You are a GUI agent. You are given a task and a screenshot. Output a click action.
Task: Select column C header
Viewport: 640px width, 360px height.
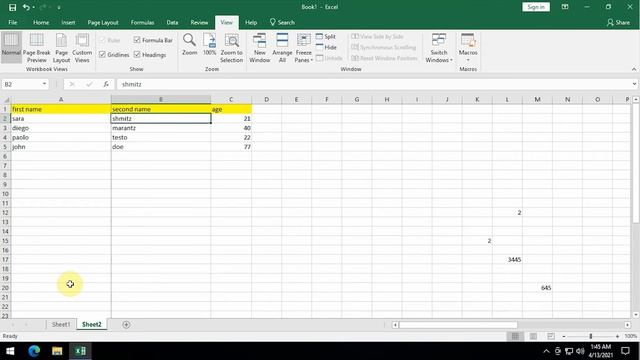tap(231, 100)
